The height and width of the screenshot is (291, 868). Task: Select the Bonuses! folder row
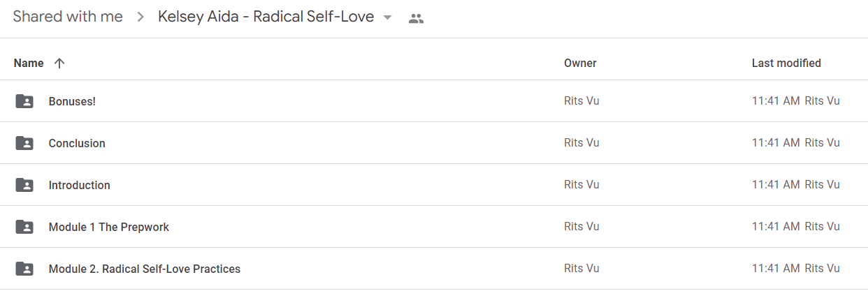tap(434, 101)
